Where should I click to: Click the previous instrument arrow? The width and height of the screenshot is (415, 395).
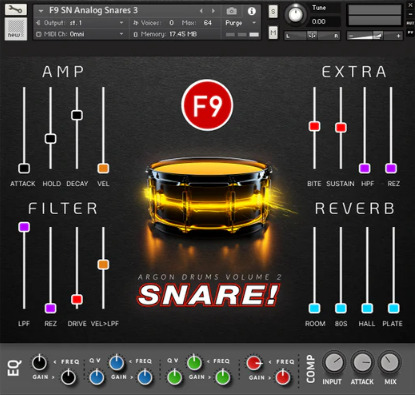tap(201, 11)
